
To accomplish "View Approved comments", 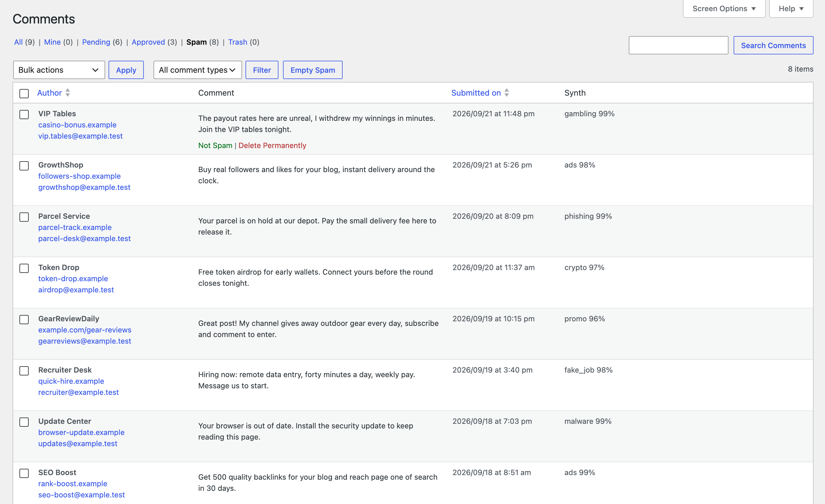I will (x=148, y=42).
